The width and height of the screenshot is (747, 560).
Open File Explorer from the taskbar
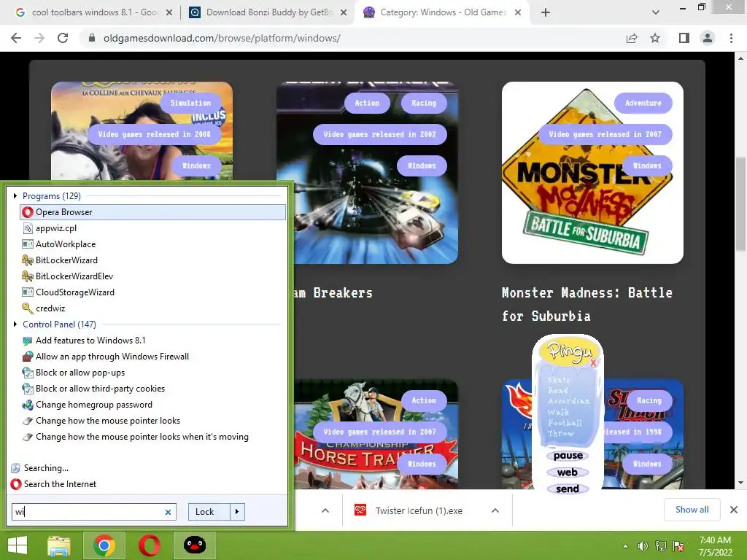tap(58, 545)
